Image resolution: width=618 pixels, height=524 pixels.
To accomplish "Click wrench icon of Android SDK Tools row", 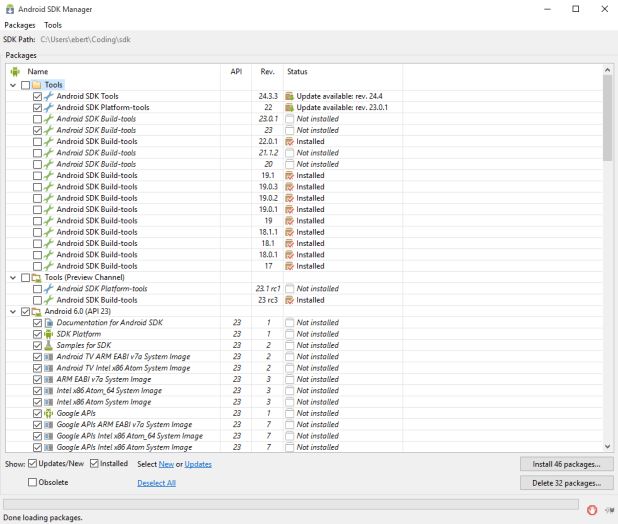I will [48, 96].
